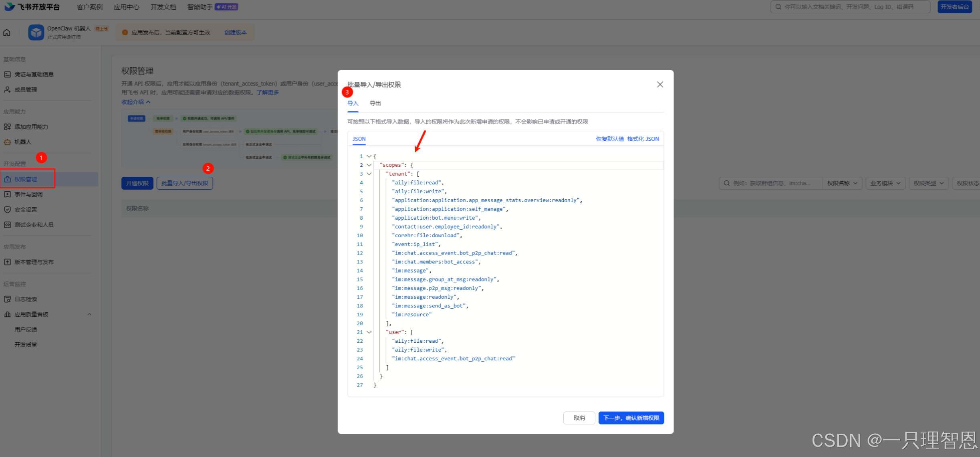Click 格式化 JSON link
This screenshot has height=457, width=980.
pyautogui.click(x=643, y=139)
